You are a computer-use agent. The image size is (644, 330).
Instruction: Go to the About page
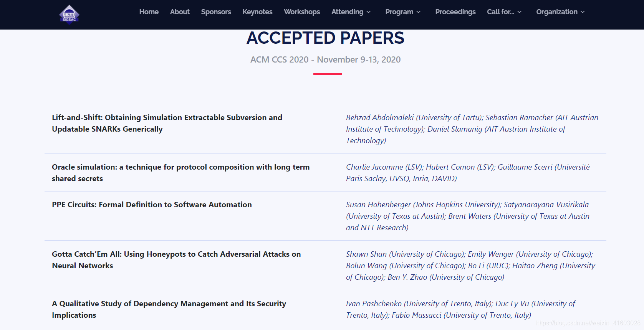point(180,12)
